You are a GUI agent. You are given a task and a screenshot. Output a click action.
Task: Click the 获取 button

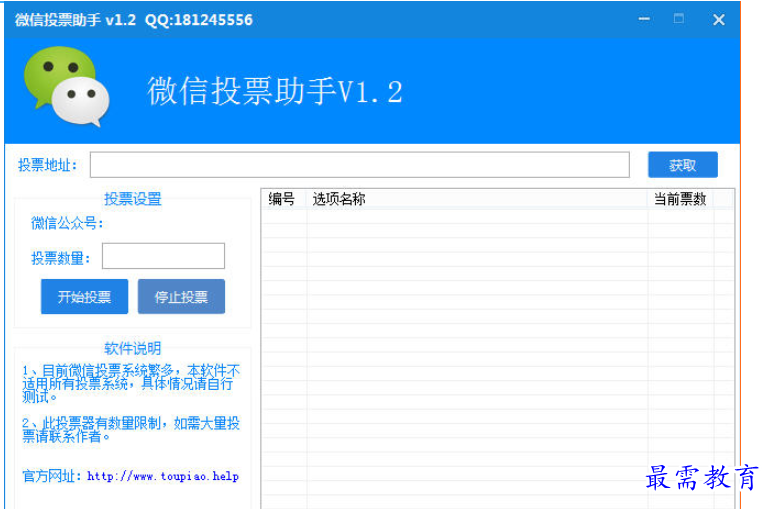tap(682, 165)
